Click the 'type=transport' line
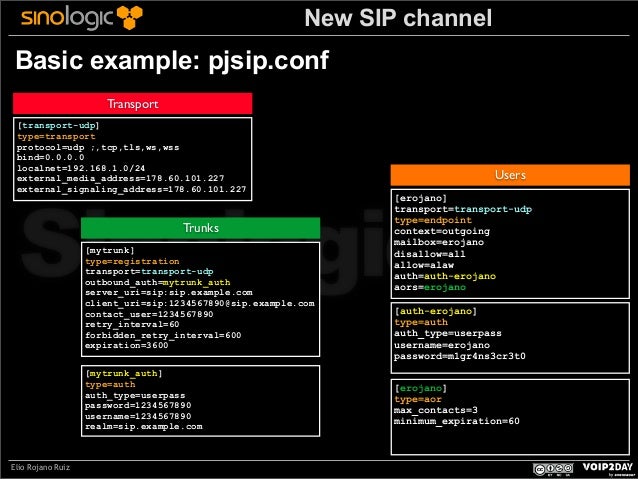The width and height of the screenshot is (638, 479). (56, 136)
